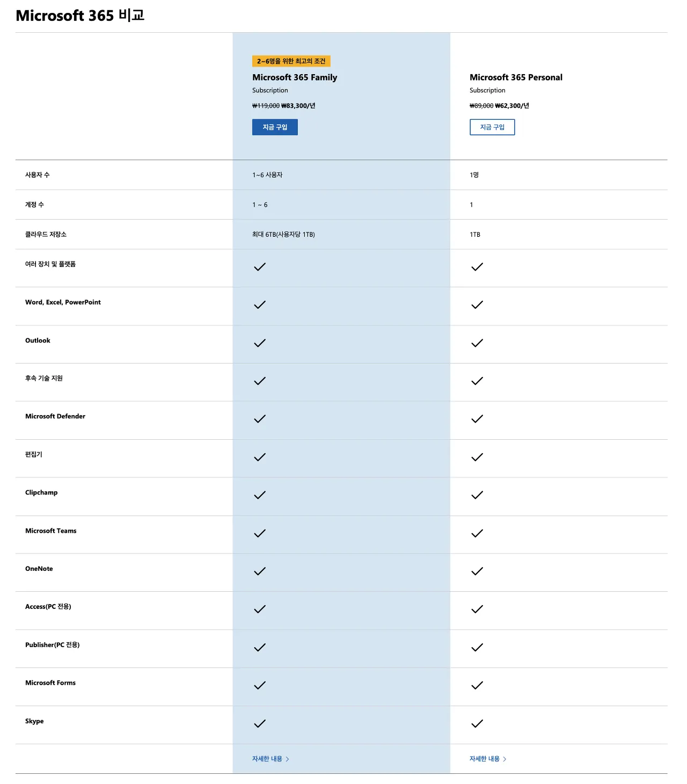Click Family checkmark for Word, Excel, PowerPoint

click(260, 305)
